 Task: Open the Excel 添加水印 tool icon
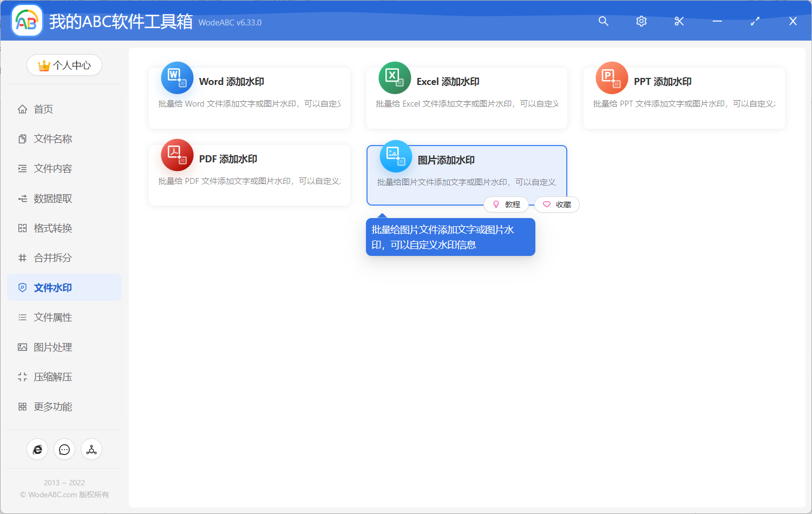click(395, 78)
